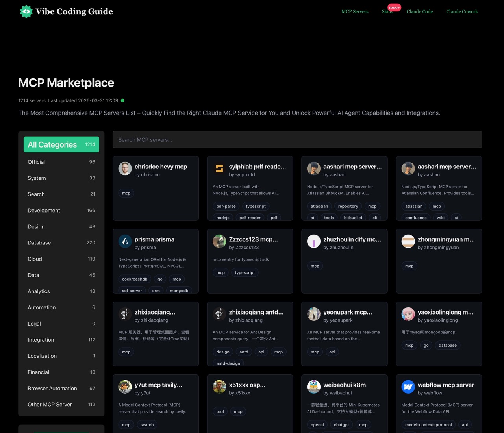Click the cockroachdb tag
Image resolution: width=504 pixels, height=433 pixels.
[135, 279]
